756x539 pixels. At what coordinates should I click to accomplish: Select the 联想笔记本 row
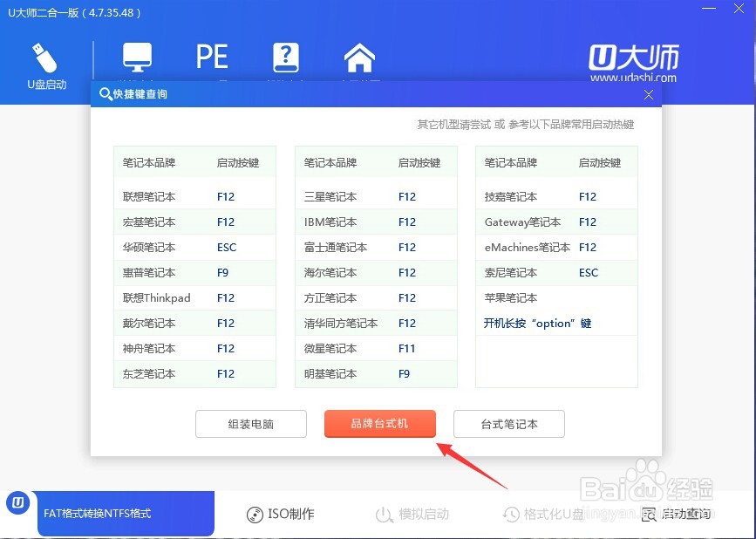[194, 196]
